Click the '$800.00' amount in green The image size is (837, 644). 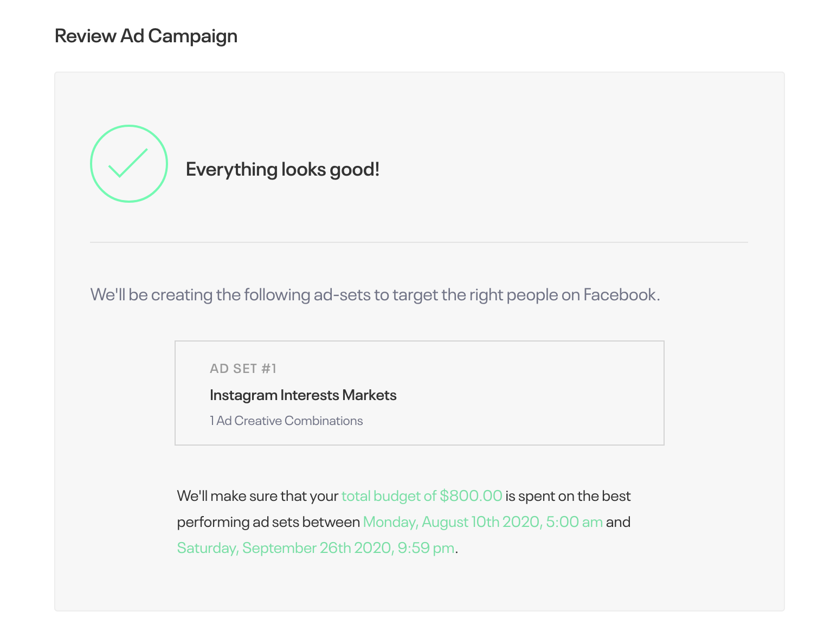coord(471,496)
